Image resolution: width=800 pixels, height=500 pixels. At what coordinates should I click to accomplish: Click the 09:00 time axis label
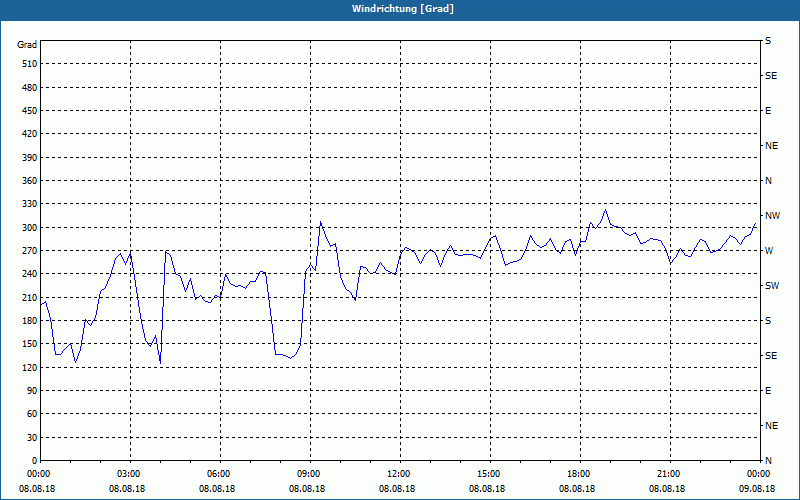pyautogui.click(x=310, y=474)
